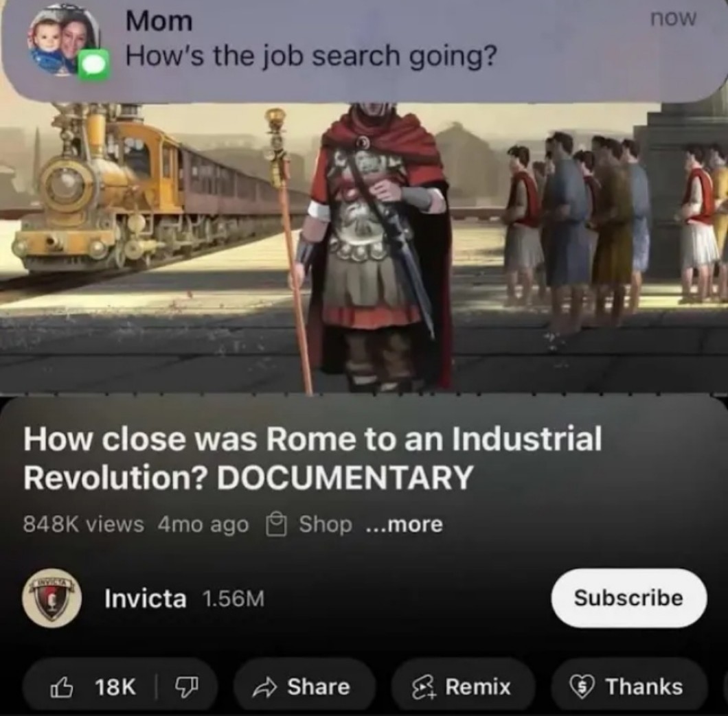Expand description with ...more

405,524
